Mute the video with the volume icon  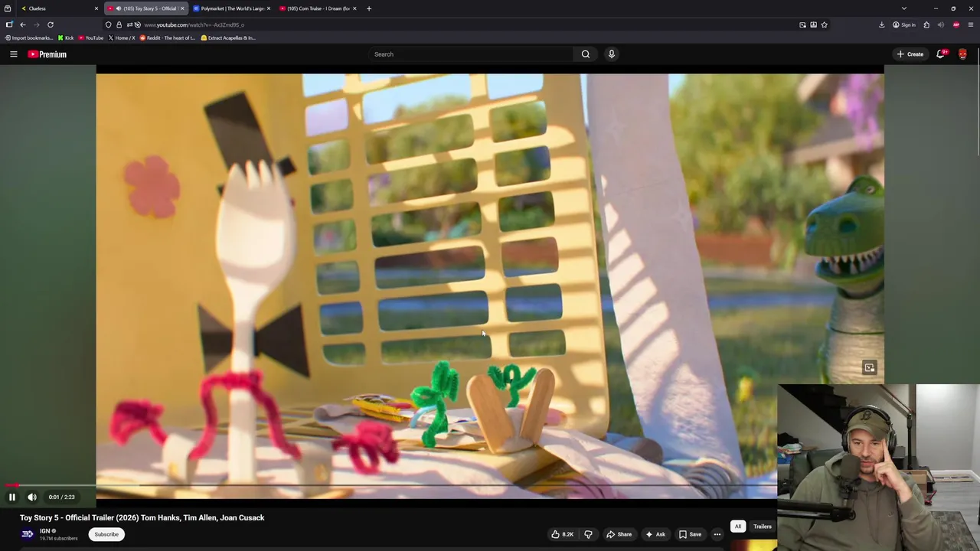[32, 497]
